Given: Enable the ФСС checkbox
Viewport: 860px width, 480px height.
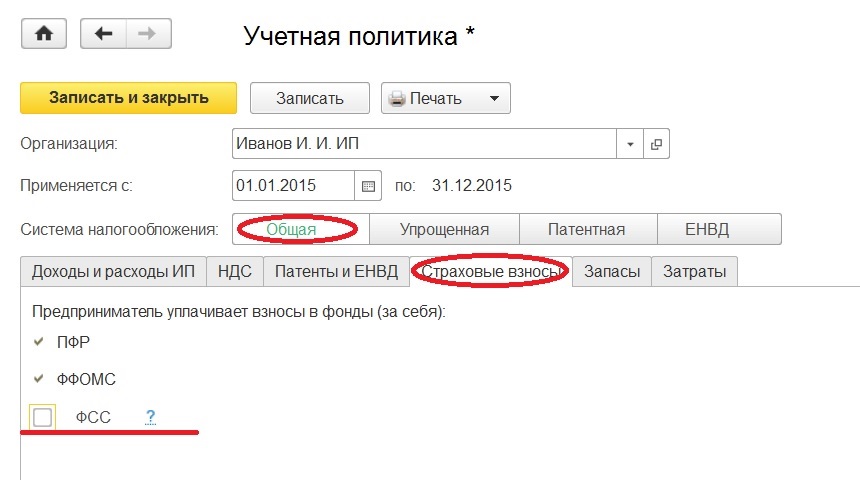Looking at the screenshot, I should 42,417.
